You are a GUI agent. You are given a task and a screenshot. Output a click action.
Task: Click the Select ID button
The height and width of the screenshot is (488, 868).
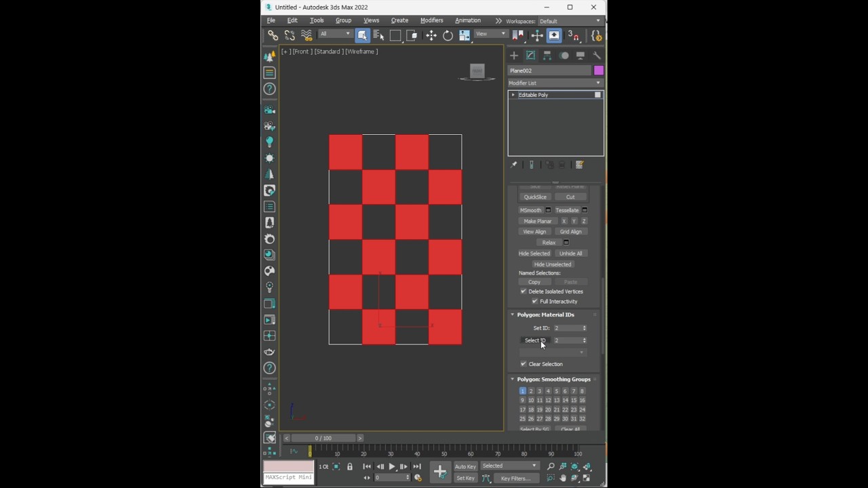(535, 340)
